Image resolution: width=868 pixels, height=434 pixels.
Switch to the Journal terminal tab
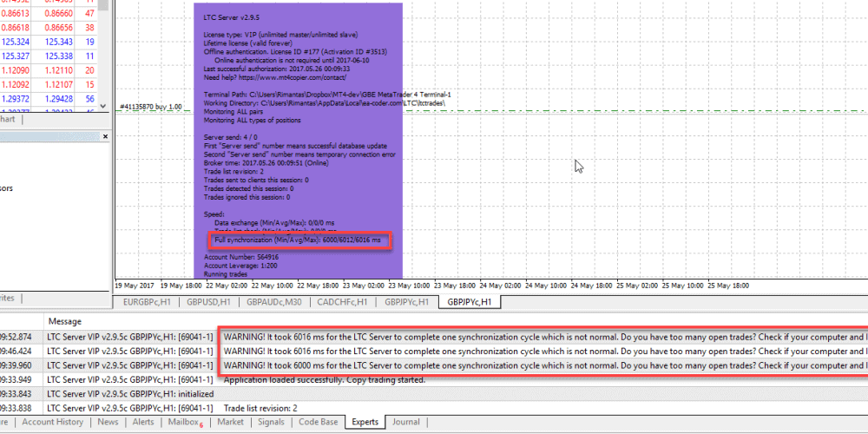(406, 422)
